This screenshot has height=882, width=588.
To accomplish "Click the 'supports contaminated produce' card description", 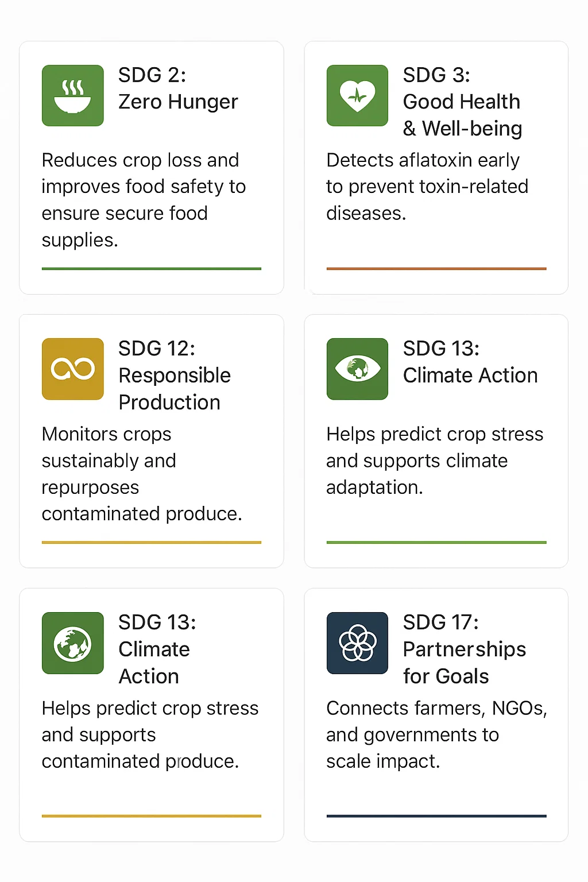I will (150, 734).
